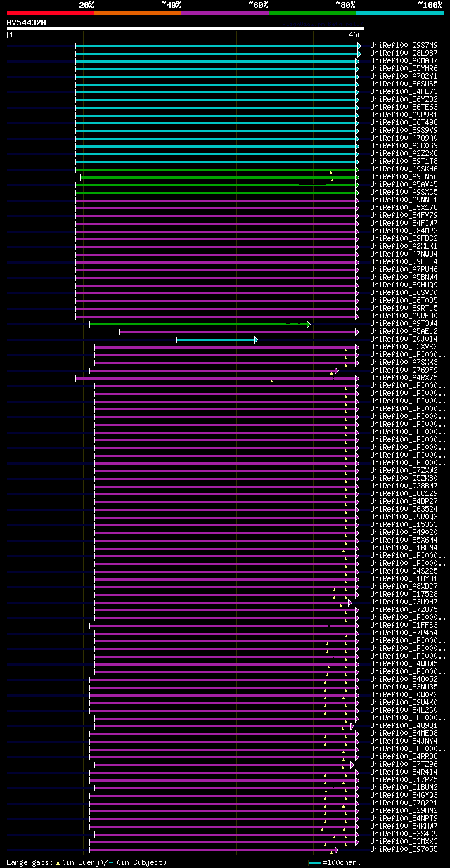Open hit UniRef100_Q8C1Z9

404,493
